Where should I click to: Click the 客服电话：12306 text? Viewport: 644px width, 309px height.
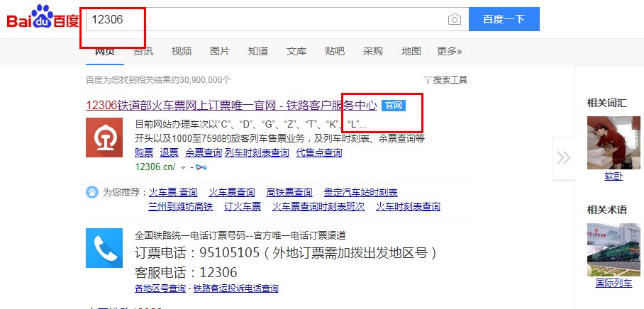186,272
